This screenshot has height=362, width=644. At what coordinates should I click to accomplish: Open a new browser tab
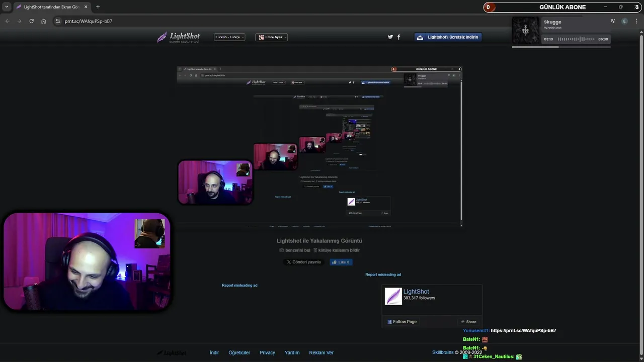coord(98,7)
